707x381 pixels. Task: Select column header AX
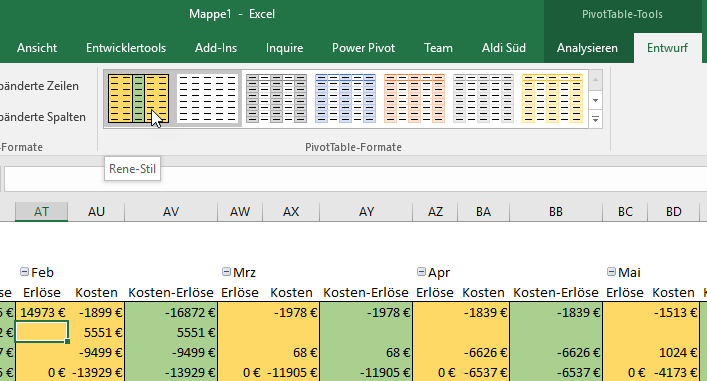[291, 211]
